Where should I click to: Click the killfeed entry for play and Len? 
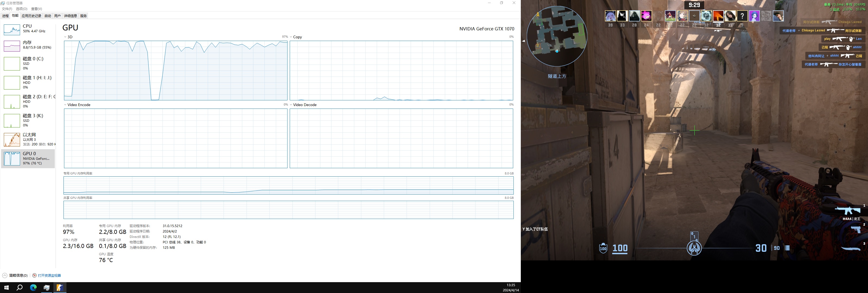[843, 39]
